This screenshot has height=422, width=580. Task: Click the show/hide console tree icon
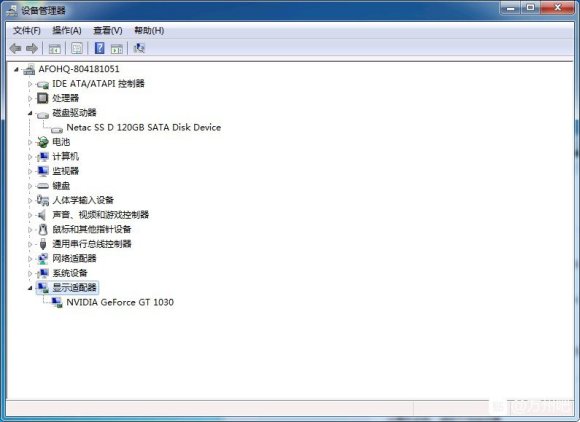coord(55,48)
